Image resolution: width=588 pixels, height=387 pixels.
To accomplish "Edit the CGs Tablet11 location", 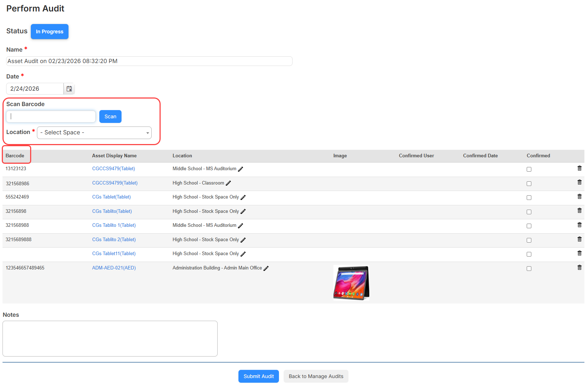I will (243, 254).
